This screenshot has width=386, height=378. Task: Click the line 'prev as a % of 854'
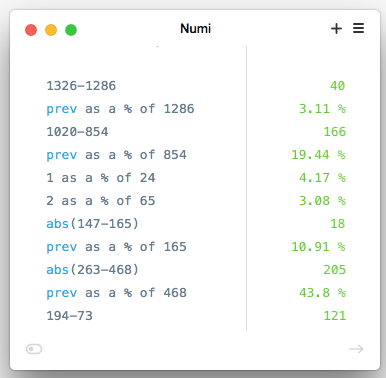pos(116,155)
